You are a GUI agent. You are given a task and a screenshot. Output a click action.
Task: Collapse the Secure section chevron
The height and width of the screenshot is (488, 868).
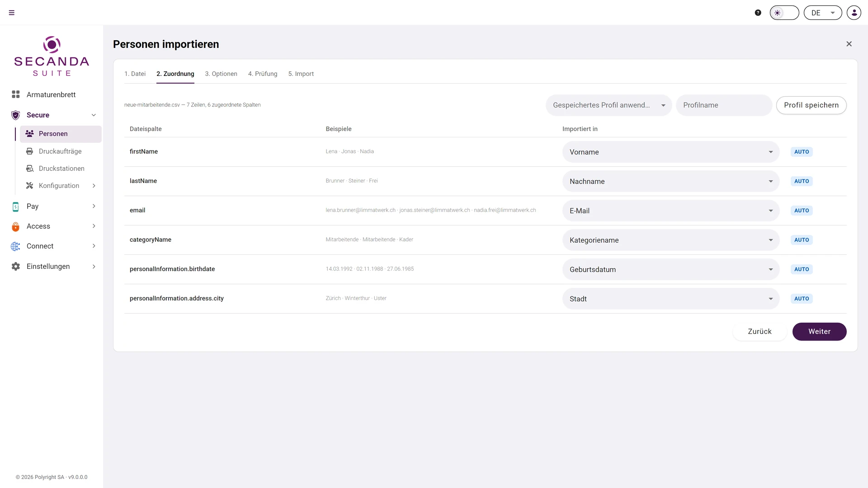(x=94, y=115)
